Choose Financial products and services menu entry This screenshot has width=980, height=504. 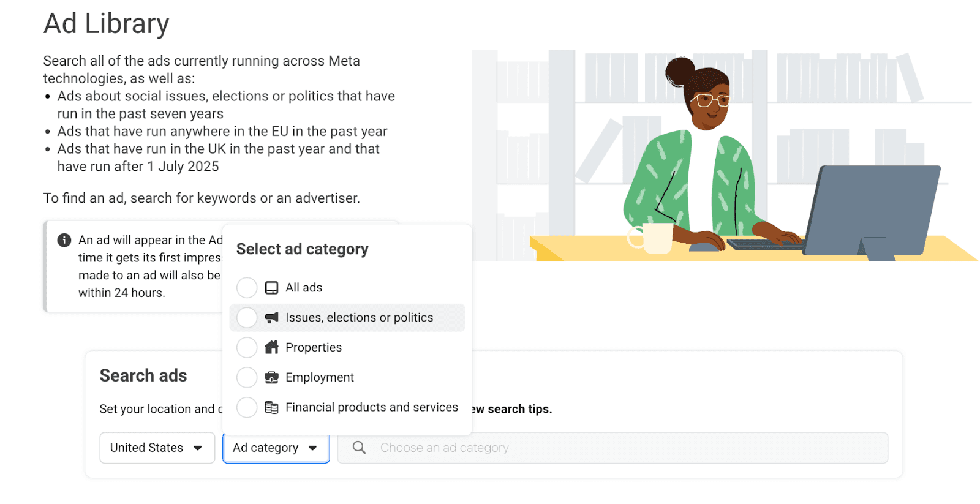(x=372, y=407)
